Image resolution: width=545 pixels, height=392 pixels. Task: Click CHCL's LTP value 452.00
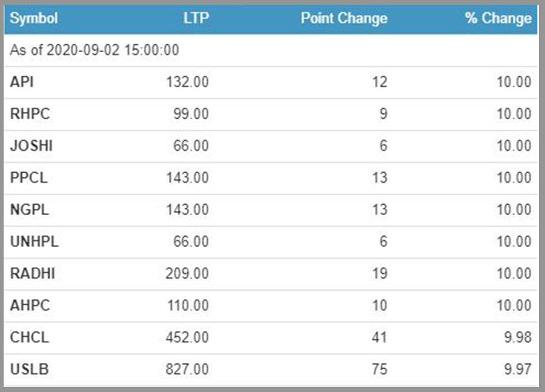click(187, 337)
